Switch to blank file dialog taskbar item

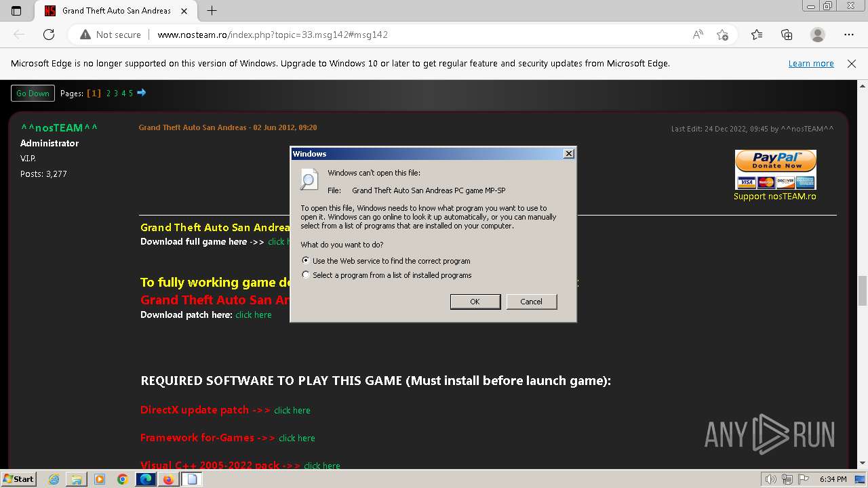click(x=191, y=479)
